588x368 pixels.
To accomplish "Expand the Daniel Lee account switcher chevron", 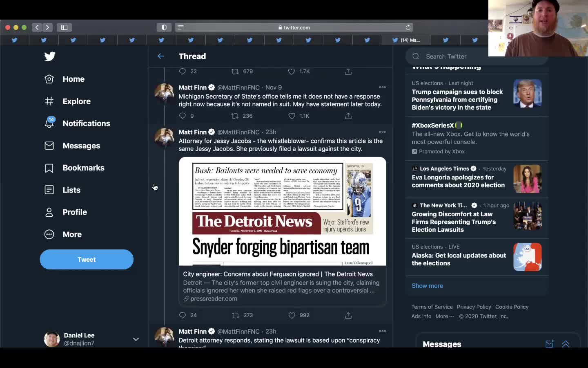I will coord(136,339).
